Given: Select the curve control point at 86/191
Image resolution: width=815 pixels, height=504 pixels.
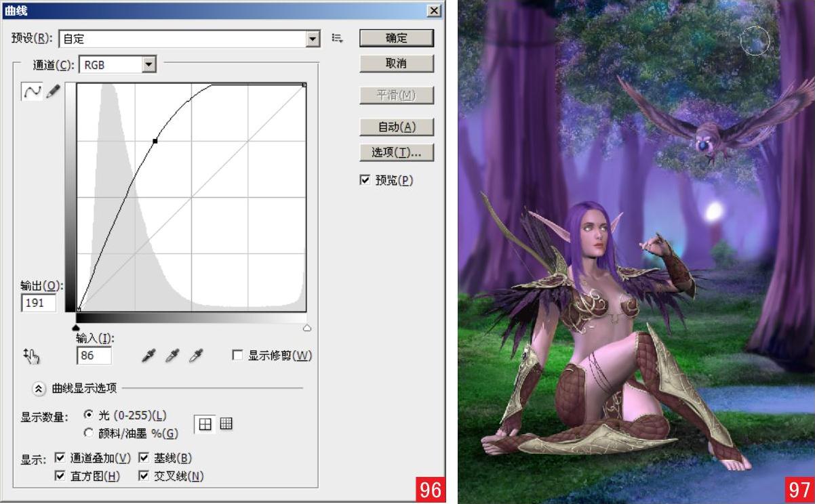Looking at the screenshot, I should 155,141.
